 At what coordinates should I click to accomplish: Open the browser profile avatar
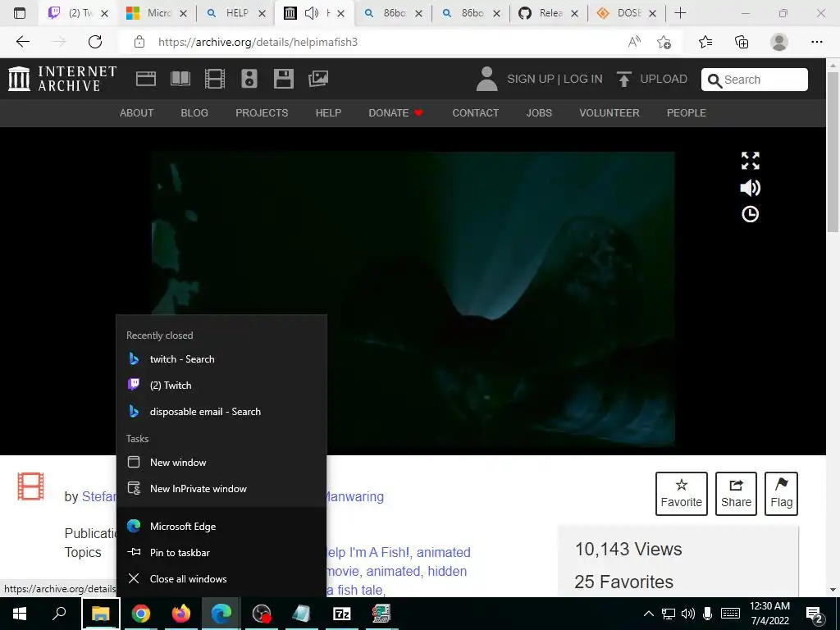[x=779, y=42]
